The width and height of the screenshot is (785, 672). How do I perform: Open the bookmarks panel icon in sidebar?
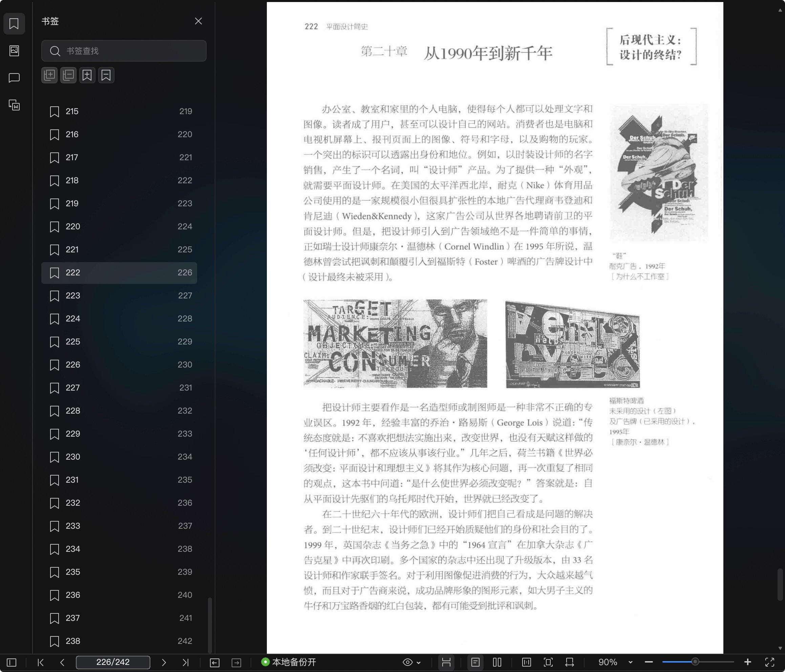tap(14, 24)
